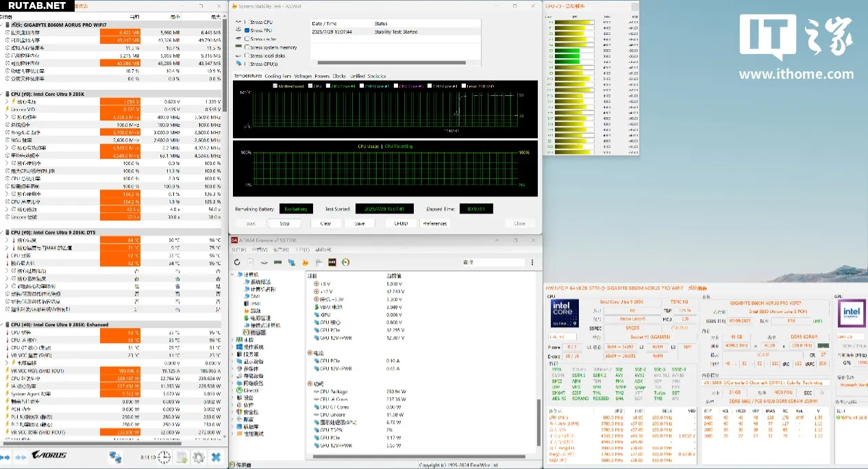Click the Clear button in Stability Test
This screenshot has width=868, height=469.
(x=326, y=223)
